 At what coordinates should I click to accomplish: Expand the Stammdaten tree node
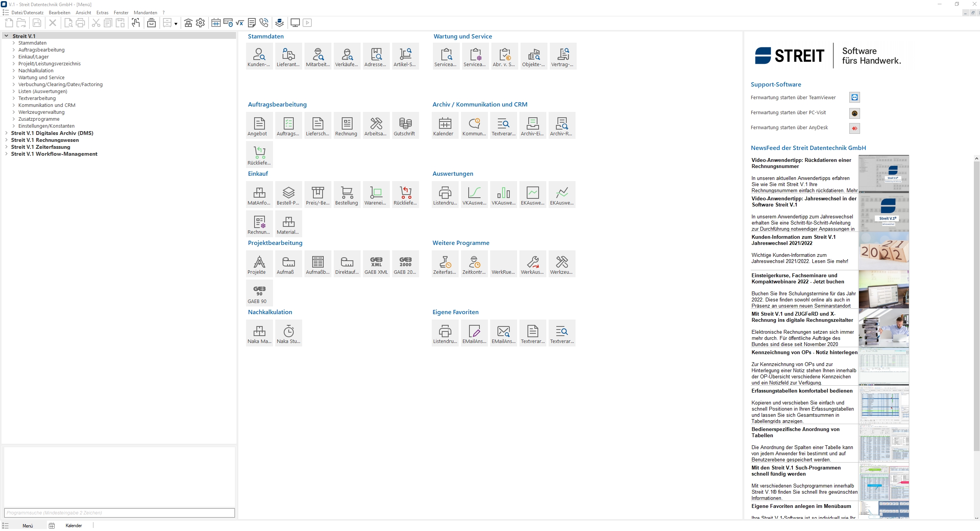coord(14,43)
